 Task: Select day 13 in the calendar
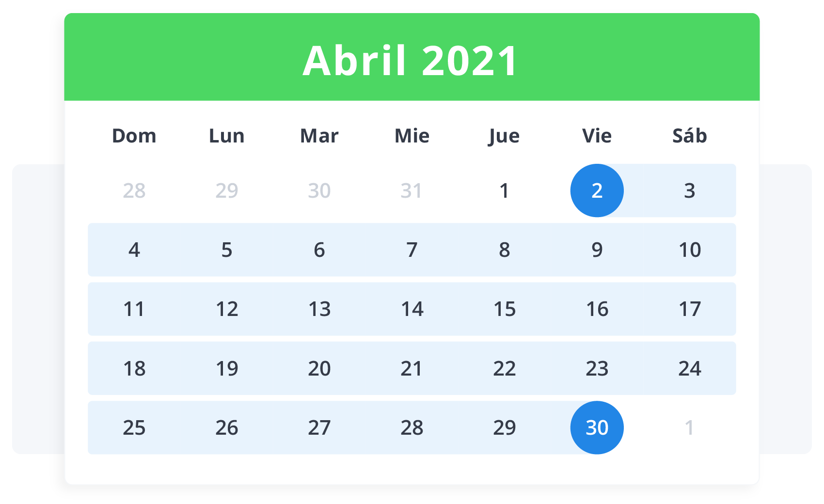319,309
